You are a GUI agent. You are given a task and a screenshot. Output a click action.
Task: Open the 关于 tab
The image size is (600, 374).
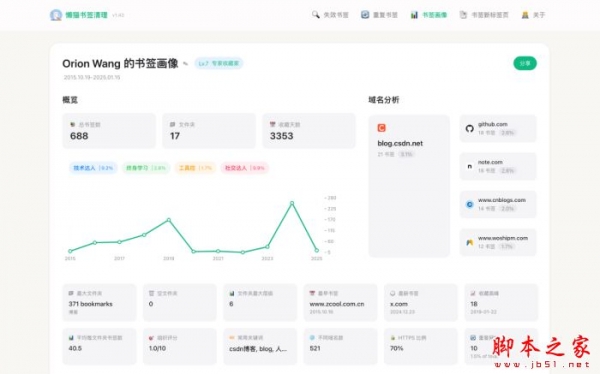tap(533, 15)
